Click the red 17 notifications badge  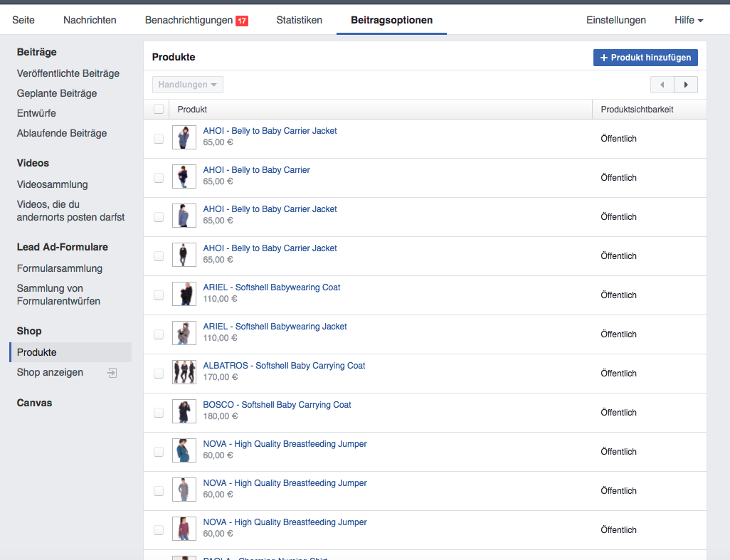click(x=242, y=21)
